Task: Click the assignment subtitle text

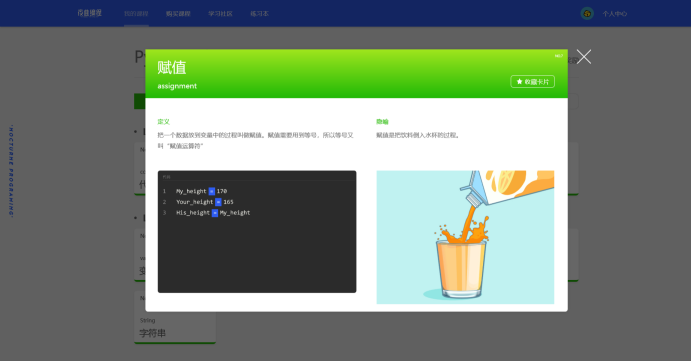Action: [177, 86]
